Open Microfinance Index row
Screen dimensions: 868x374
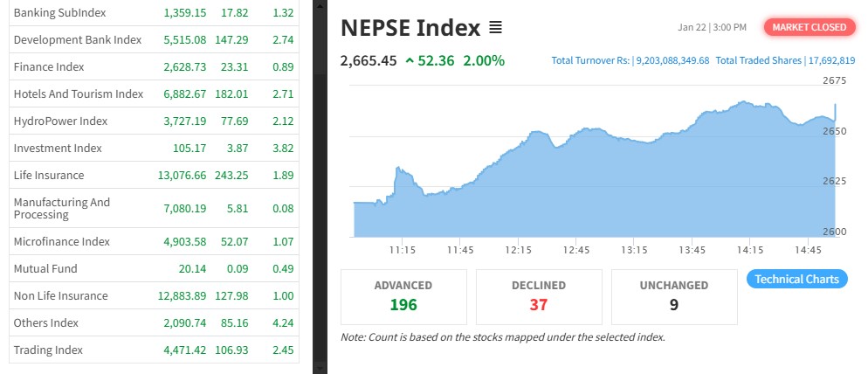63,241
